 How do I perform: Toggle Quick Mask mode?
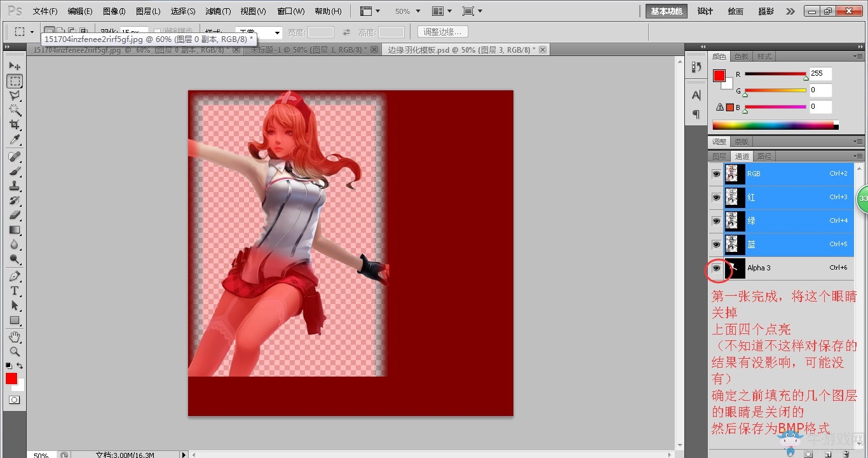click(x=14, y=400)
